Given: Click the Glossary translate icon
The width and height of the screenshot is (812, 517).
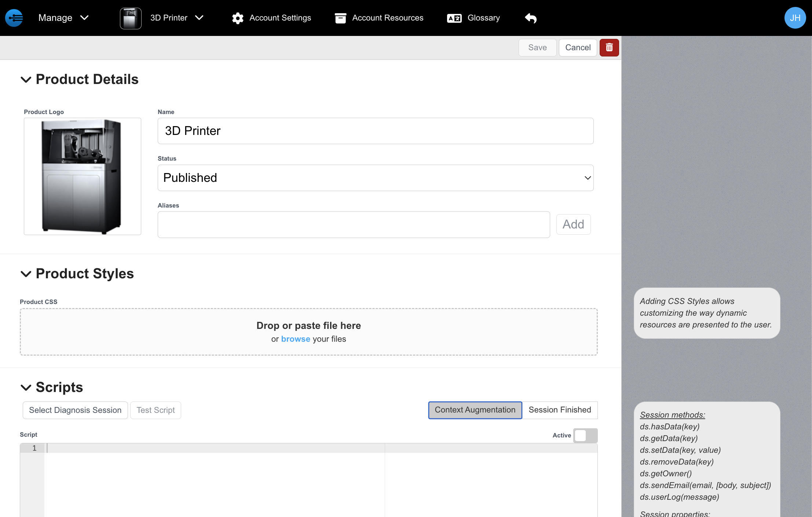Looking at the screenshot, I should (454, 18).
